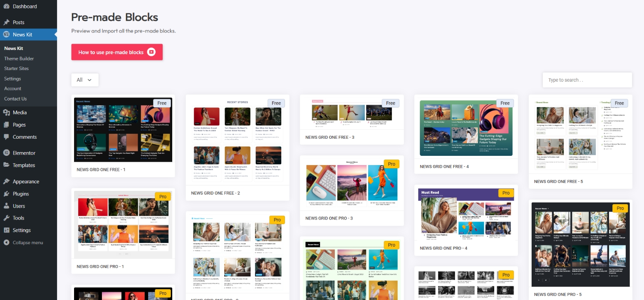This screenshot has height=300, width=644.
Task: Open Account submenu link
Action: coord(13,89)
